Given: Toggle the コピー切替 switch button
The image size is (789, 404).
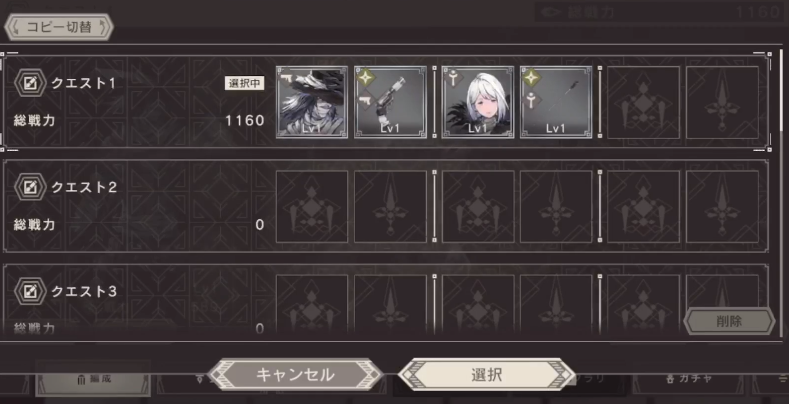Looking at the screenshot, I should 59,27.
